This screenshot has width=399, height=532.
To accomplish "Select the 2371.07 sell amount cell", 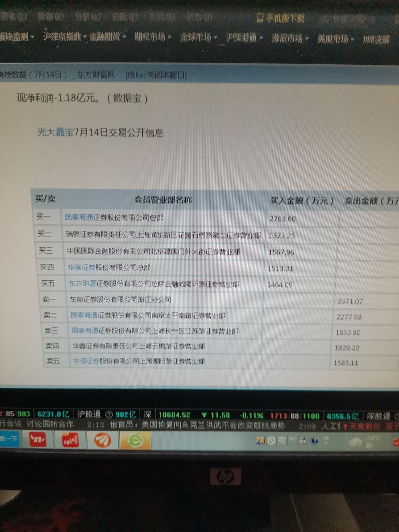I will pyautogui.click(x=350, y=301).
